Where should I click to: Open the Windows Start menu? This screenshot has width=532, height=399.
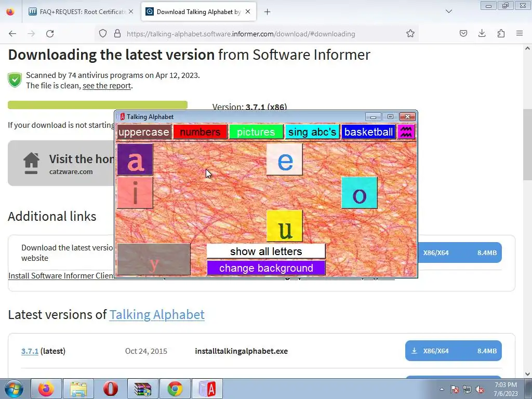(14, 389)
